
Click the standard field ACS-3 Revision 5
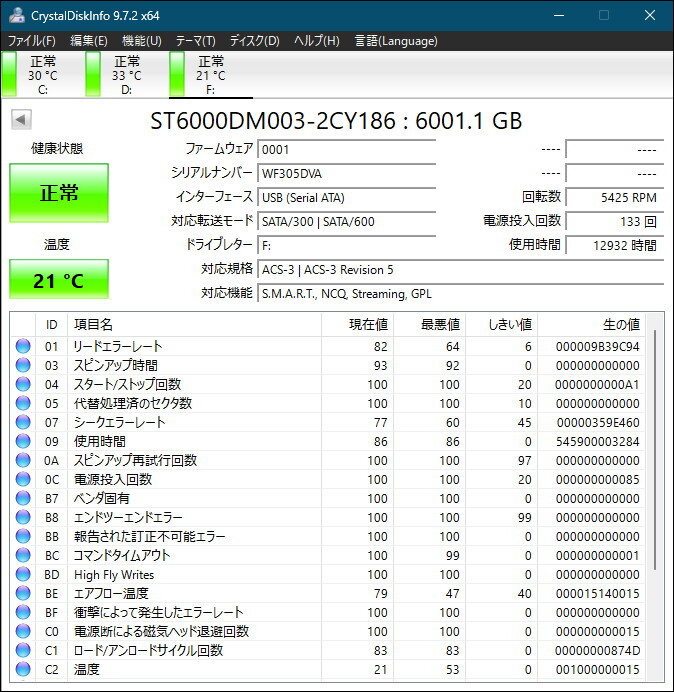click(x=461, y=269)
